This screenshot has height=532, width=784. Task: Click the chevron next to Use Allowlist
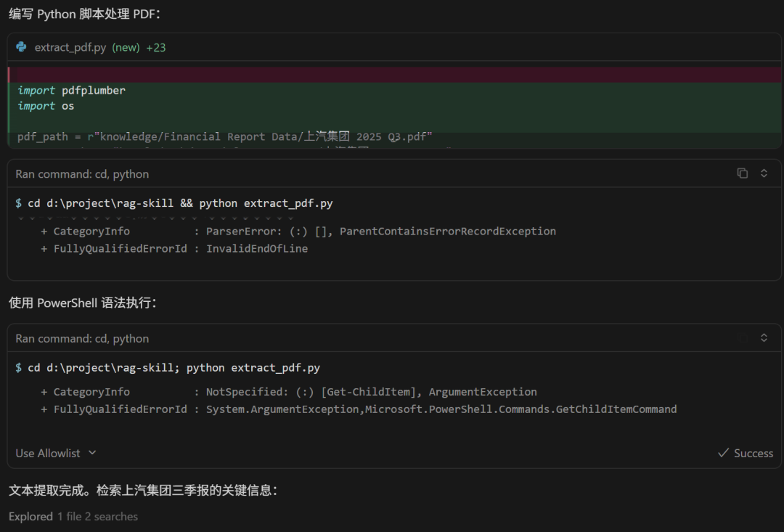coord(92,453)
